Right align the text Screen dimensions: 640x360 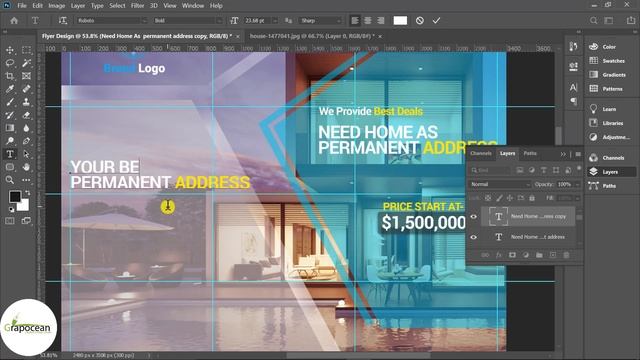point(381,20)
